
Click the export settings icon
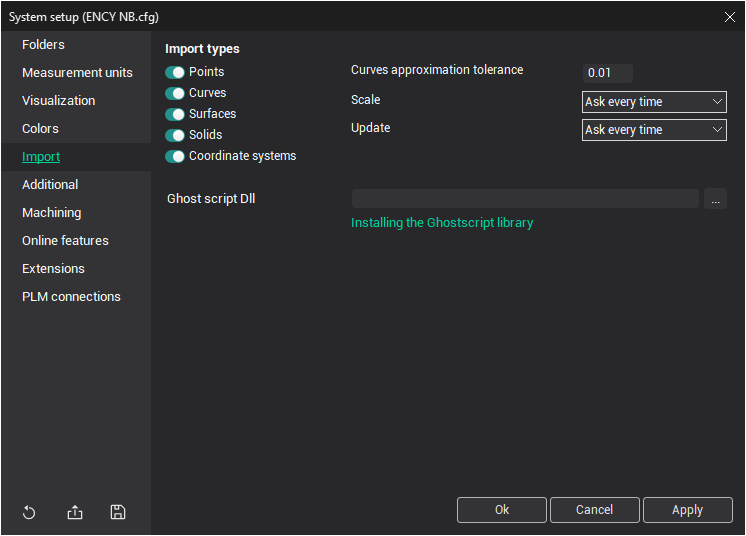(75, 513)
